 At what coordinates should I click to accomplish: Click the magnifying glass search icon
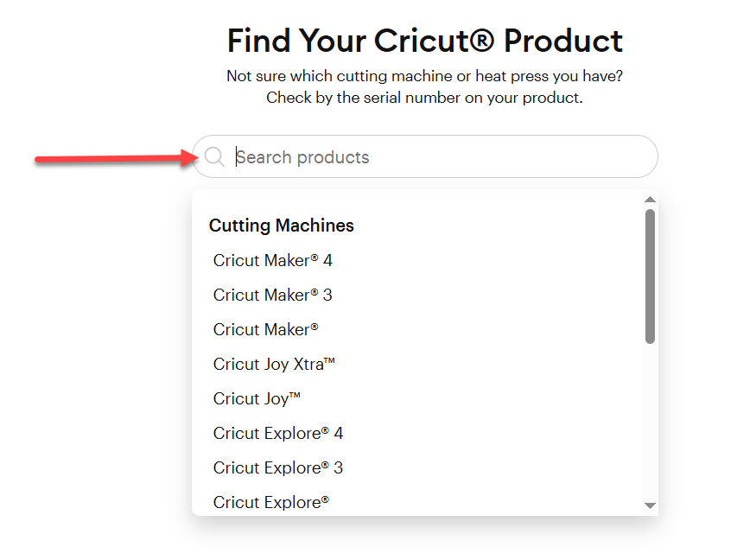click(213, 156)
